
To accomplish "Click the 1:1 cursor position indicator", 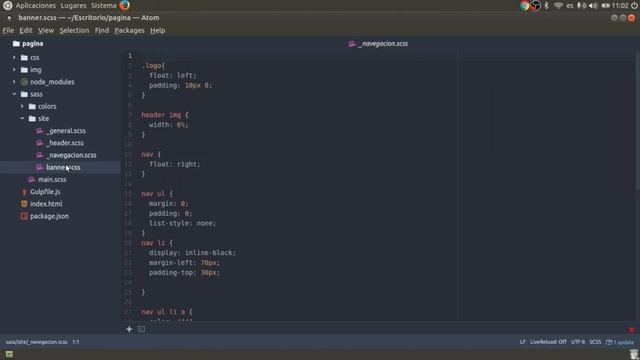I will click(x=76, y=342).
